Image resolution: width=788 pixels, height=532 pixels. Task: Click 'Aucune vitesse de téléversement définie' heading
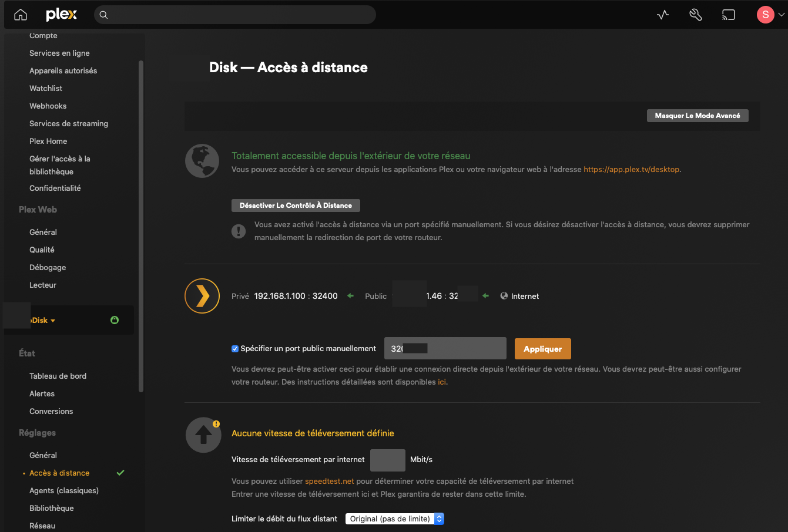(x=313, y=433)
